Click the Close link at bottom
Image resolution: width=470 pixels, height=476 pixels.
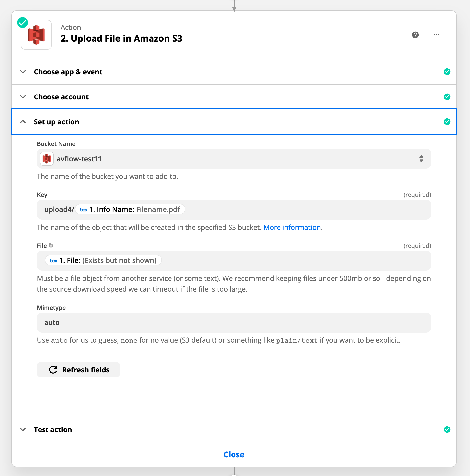[x=234, y=454]
